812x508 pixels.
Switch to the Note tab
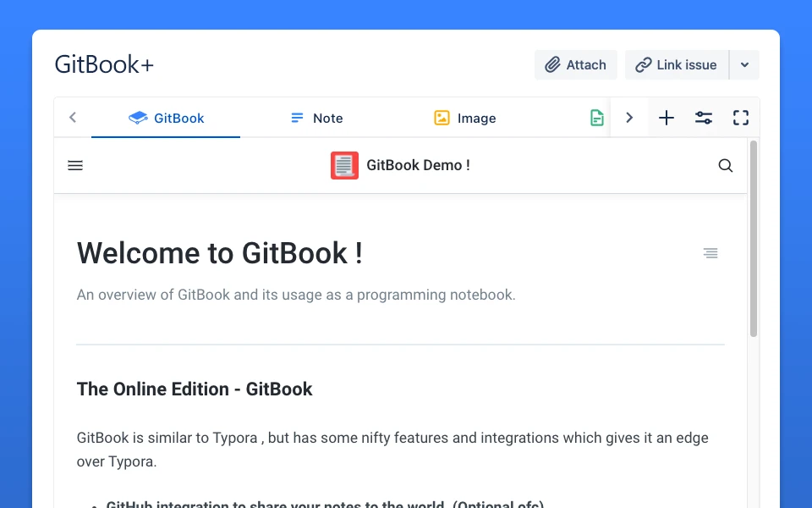coord(316,119)
